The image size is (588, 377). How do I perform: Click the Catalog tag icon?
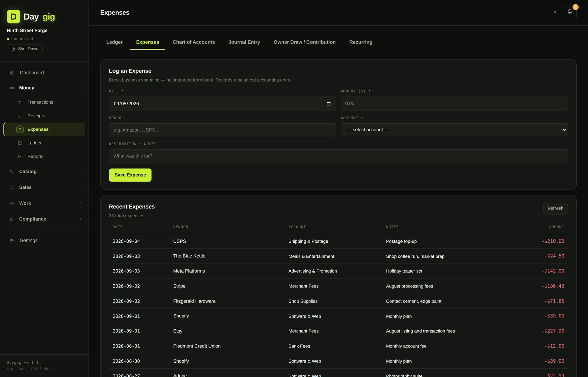12,172
